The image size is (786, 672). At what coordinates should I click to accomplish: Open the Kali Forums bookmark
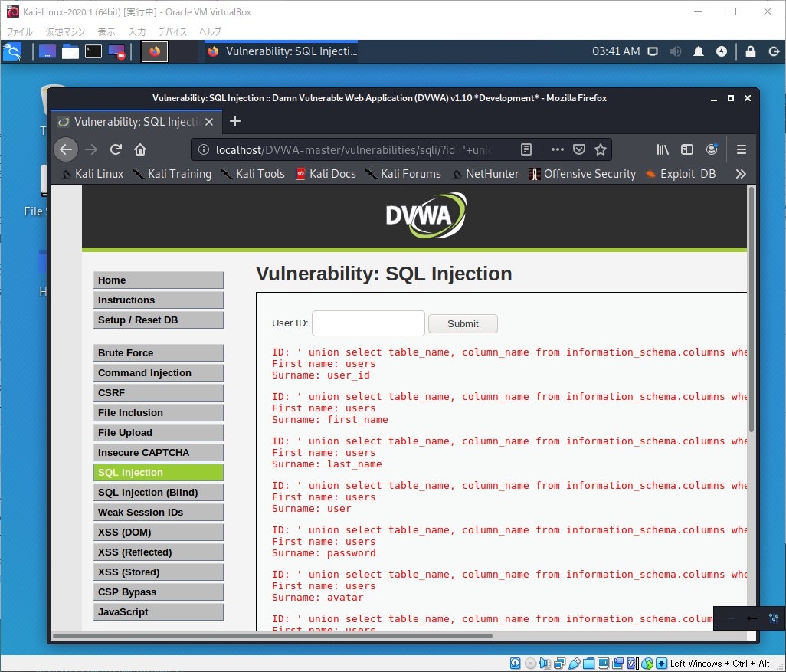click(x=402, y=174)
